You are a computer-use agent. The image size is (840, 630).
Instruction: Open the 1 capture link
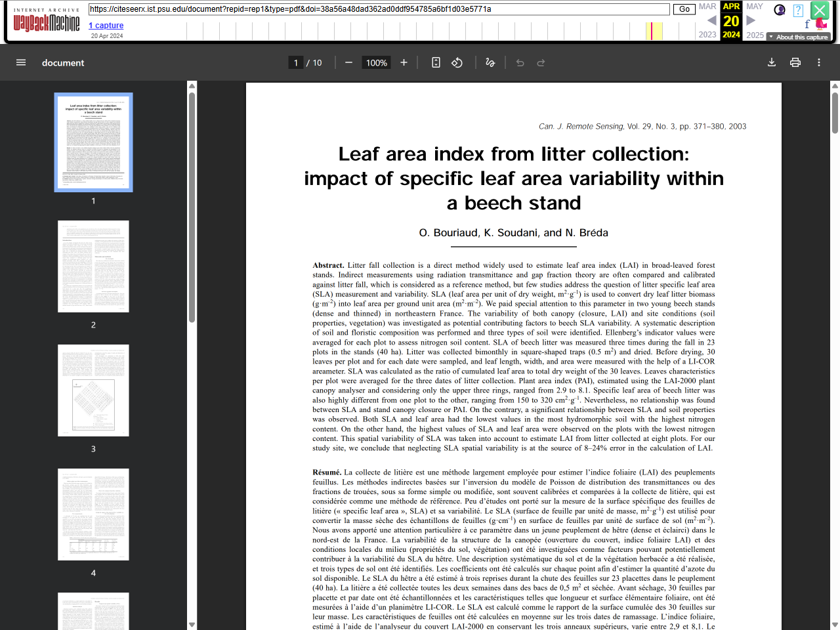(106, 25)
